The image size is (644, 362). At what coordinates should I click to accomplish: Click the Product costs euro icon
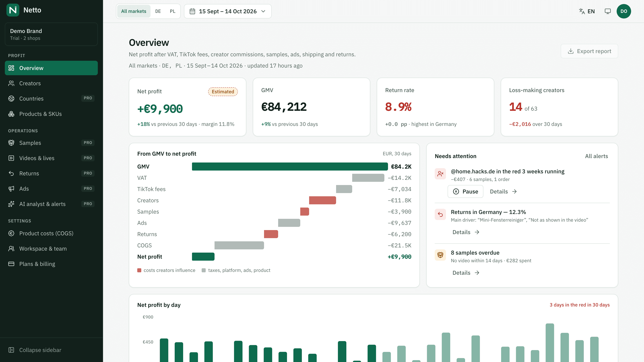11,233
